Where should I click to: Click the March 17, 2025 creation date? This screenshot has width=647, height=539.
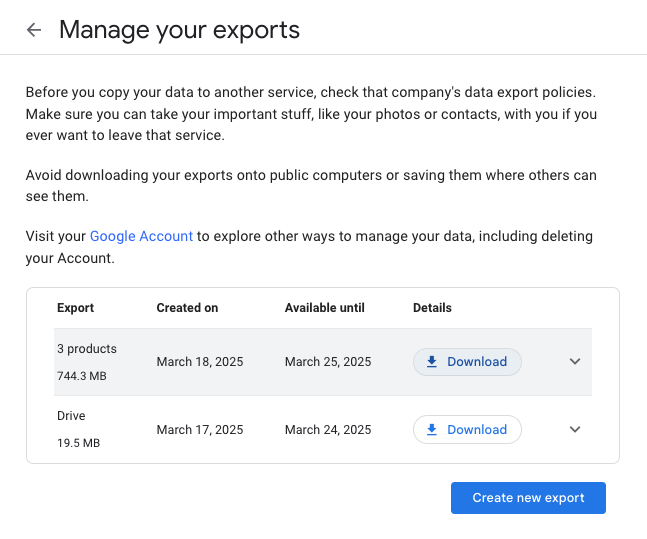click(200, 430)
